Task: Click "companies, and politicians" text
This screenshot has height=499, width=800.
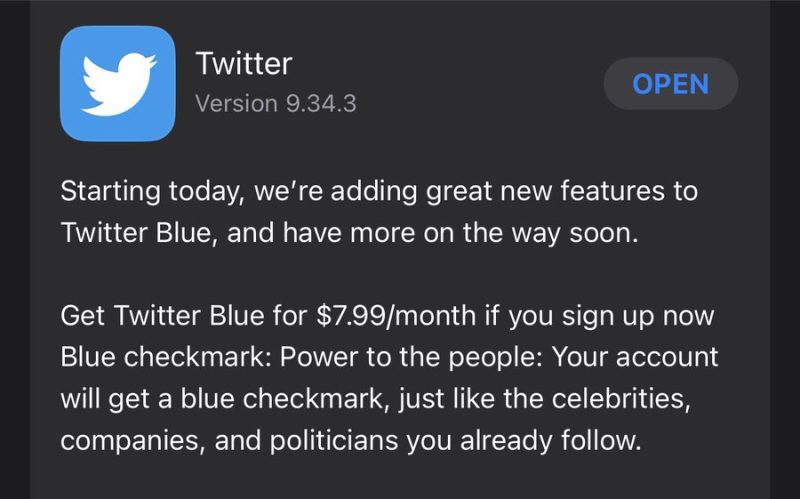Action: [x=229, y=441]
